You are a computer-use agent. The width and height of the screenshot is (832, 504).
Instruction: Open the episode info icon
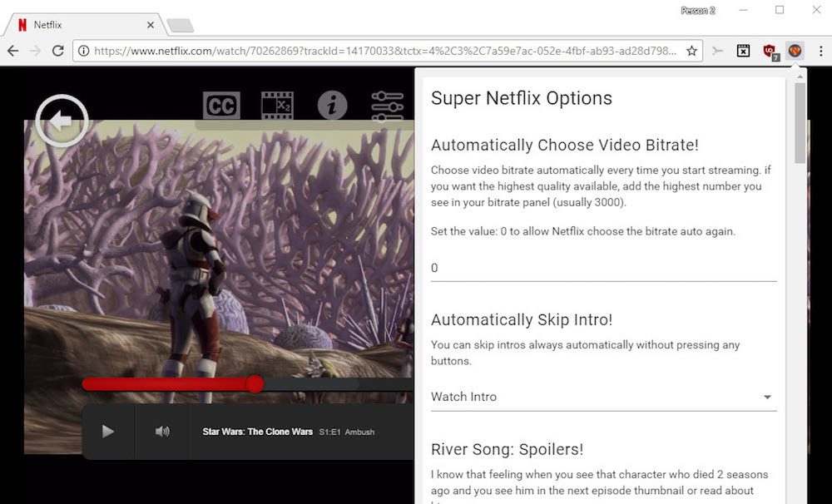[x=332, y=105]
